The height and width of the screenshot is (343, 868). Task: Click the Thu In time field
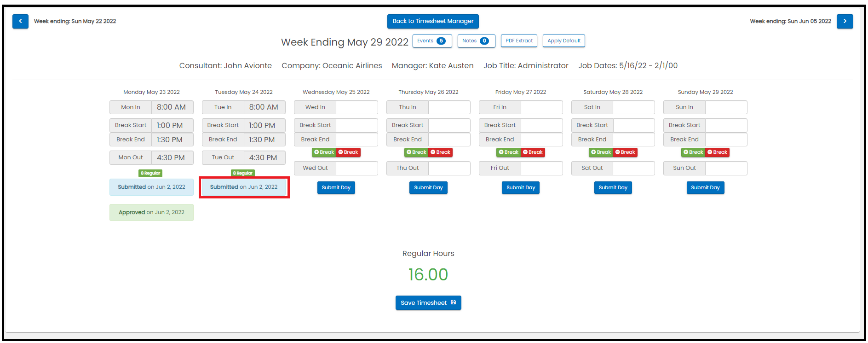[x=449, y=107]
